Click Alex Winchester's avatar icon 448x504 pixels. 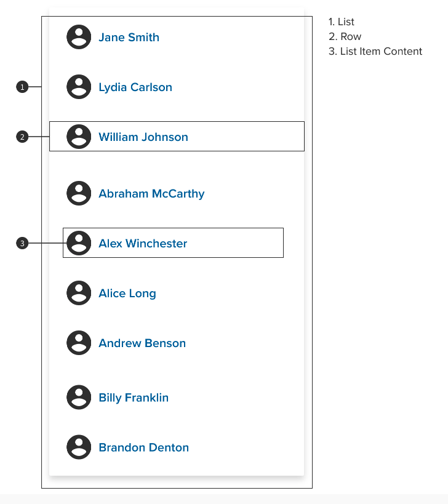point(79,243)
